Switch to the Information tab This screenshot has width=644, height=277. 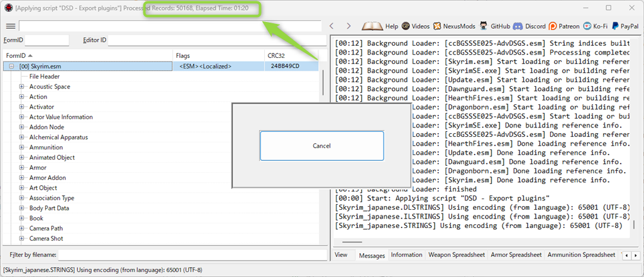pyautogui.click(x=407, y=255)
